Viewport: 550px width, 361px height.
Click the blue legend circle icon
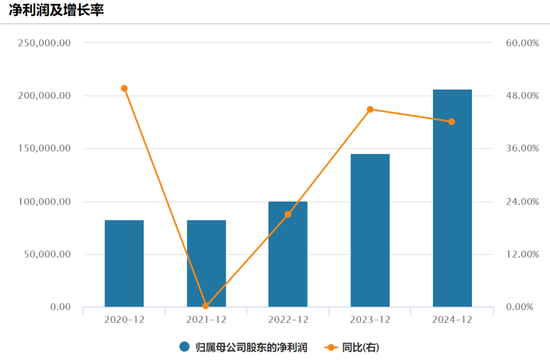pyautogui.click(x=185, y=347)
